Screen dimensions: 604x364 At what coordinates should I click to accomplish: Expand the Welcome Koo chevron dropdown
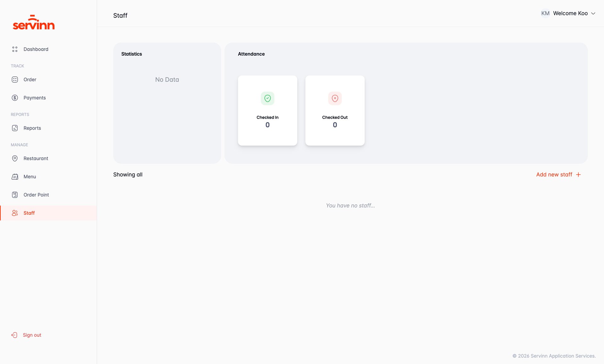pos(593,14)
